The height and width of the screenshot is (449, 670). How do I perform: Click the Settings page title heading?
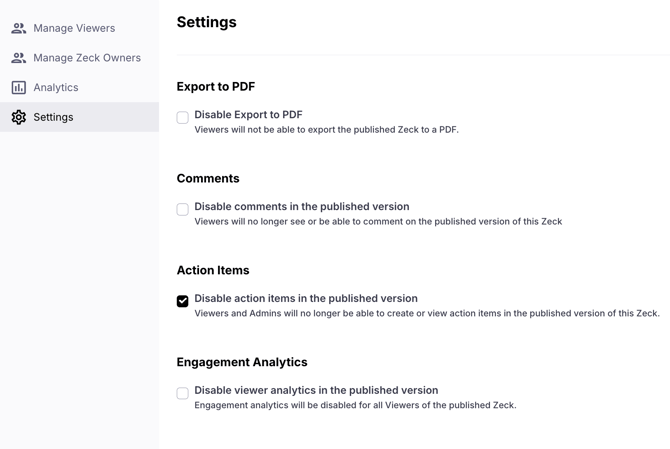(x=207, y=22)
